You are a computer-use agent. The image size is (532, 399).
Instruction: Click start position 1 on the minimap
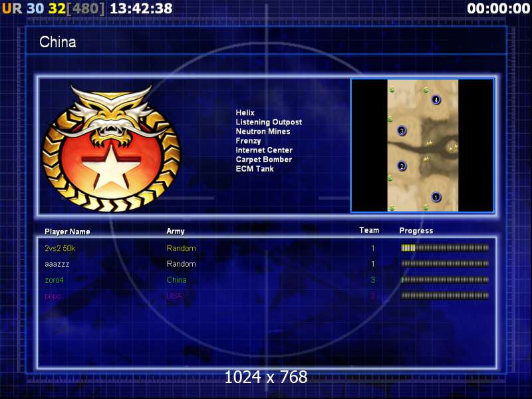point(436,197)
